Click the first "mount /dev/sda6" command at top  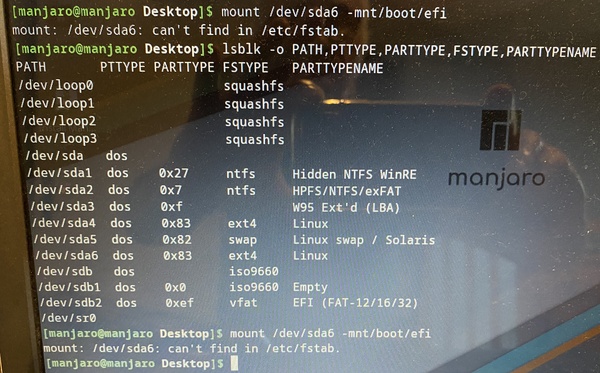(x=280, y=12)
